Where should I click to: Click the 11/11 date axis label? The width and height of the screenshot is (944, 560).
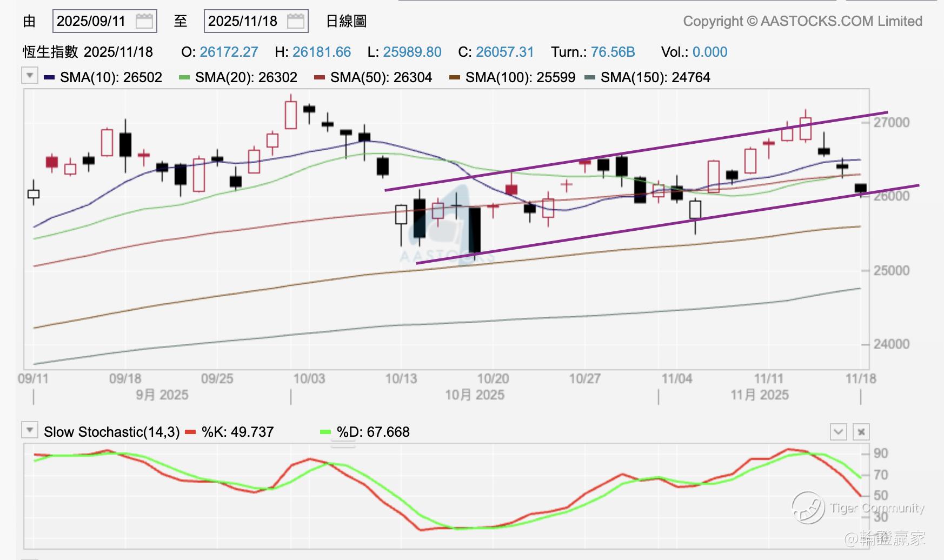[x=769, y=378]
